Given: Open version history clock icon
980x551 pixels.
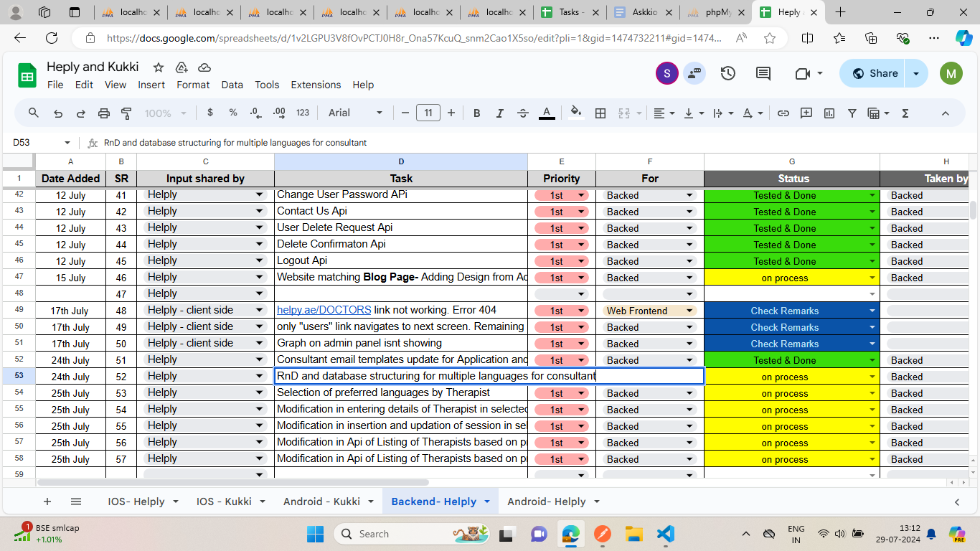Looking at the screenshot, I should pos(728,73).
